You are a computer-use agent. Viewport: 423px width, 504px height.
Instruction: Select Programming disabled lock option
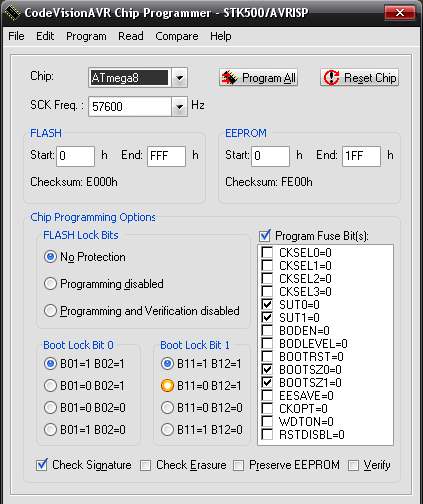pyautogui.click(x=50, y=284)
